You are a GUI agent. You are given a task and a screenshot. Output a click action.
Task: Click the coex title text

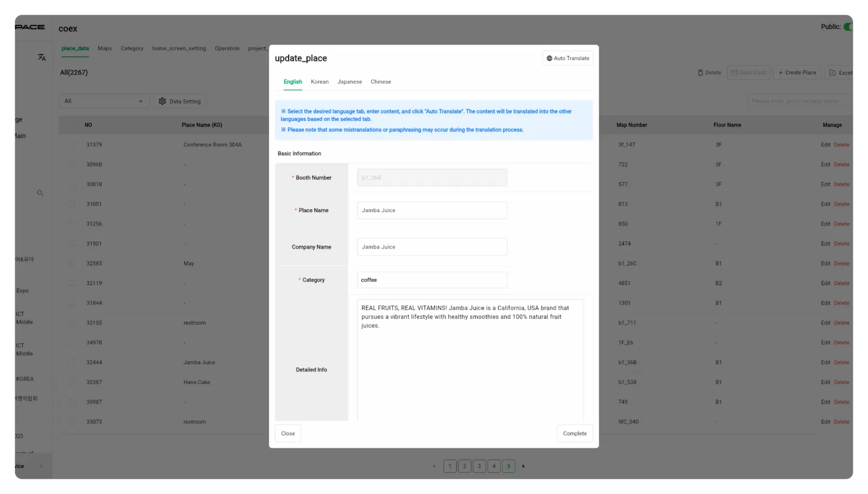click(x=68, y=29)
